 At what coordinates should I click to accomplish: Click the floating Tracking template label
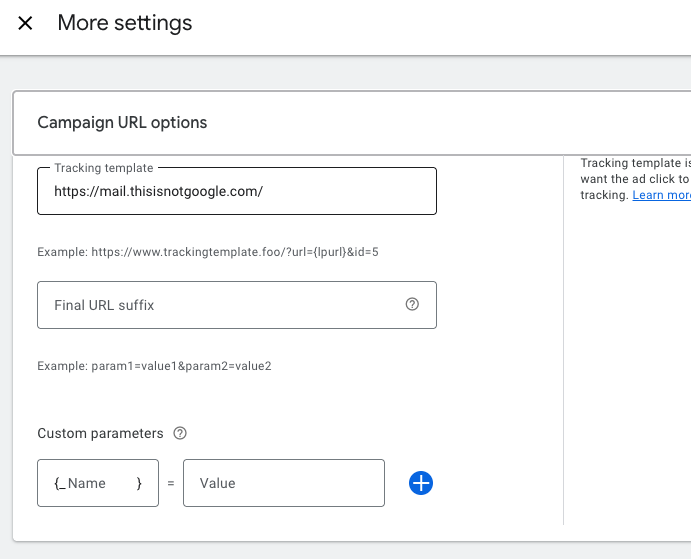pos(104,168)
